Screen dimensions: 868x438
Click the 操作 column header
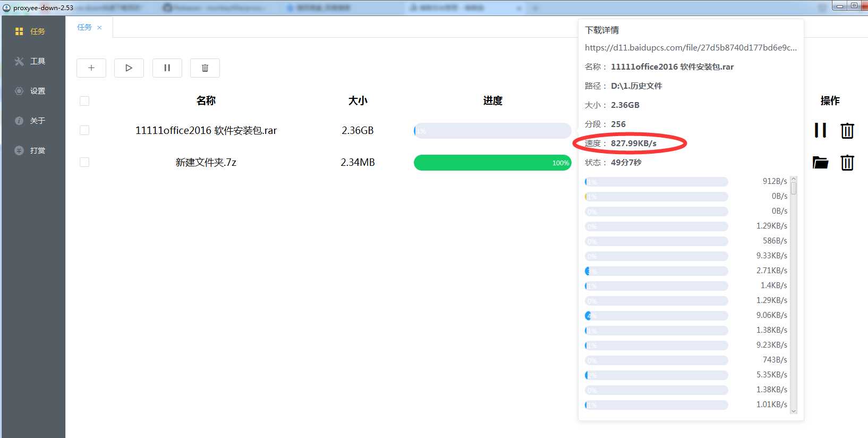tap(830, 100)
